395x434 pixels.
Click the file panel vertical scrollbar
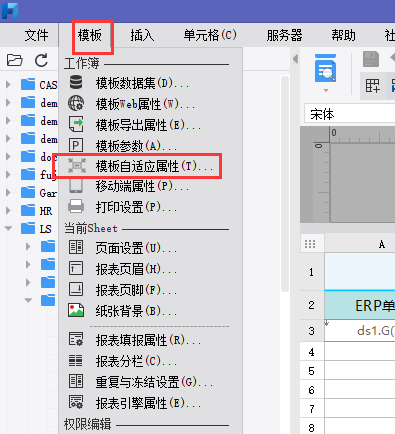[285, 184]
